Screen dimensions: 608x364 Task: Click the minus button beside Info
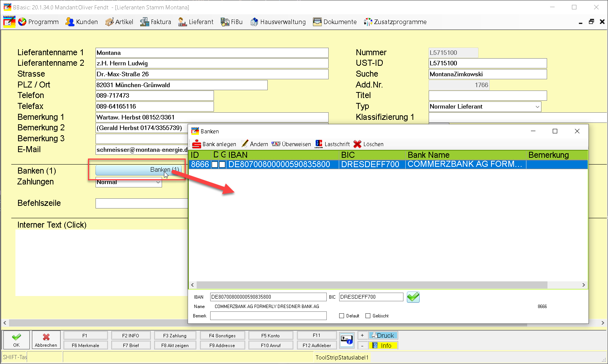[x=362, y=346]
